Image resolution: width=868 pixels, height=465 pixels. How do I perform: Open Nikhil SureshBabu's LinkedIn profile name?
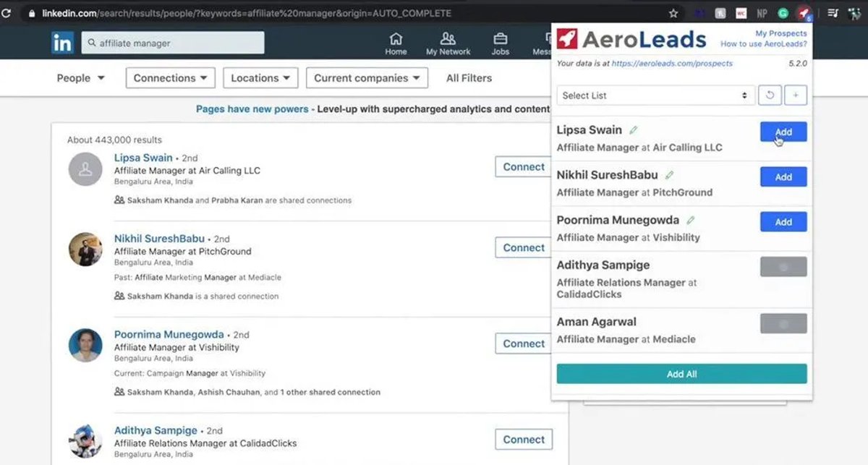159,239
